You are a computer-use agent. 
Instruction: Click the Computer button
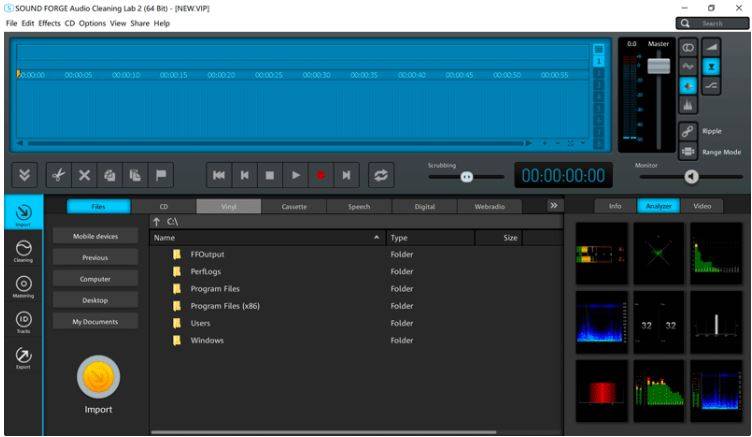95,279
